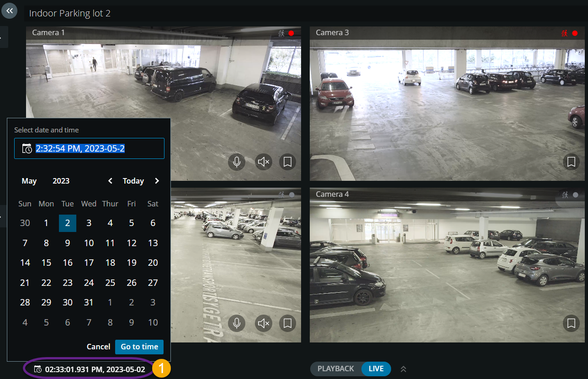Go to the next month with the right arrow
588x379 pixels.
click(x=157, y=180)
